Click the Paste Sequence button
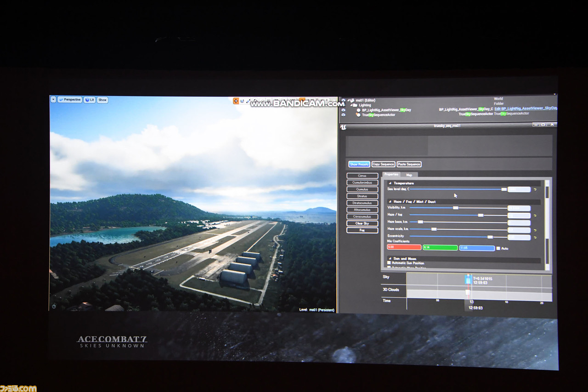The width and height of the screenshot is (588, 392). tap(409, 164)
